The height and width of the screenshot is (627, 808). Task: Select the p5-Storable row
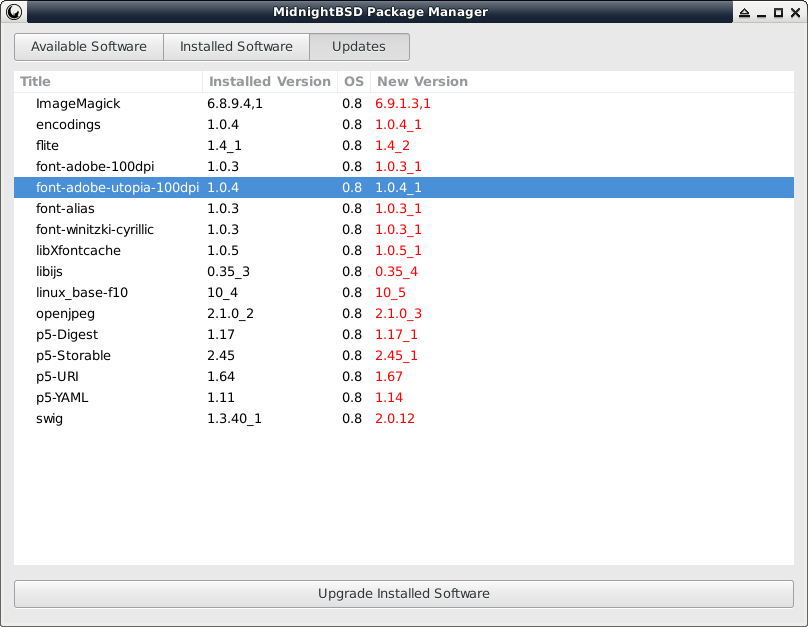click(x=403, y=355)
